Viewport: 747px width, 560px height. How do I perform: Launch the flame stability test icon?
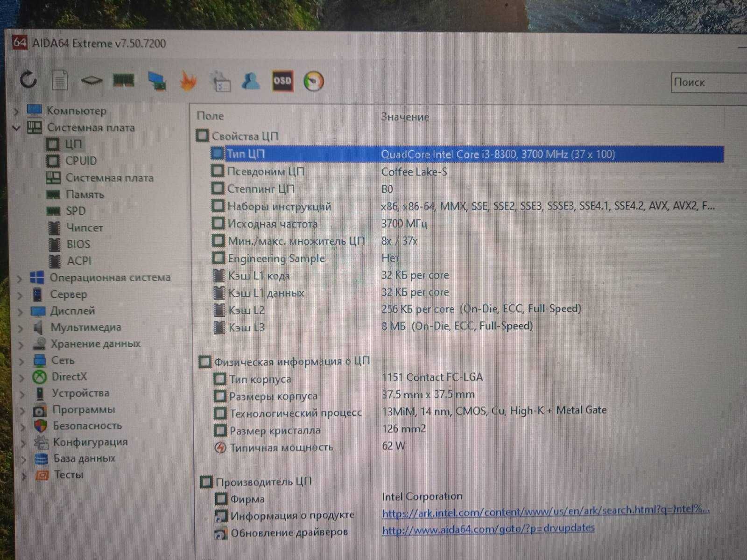188,81
